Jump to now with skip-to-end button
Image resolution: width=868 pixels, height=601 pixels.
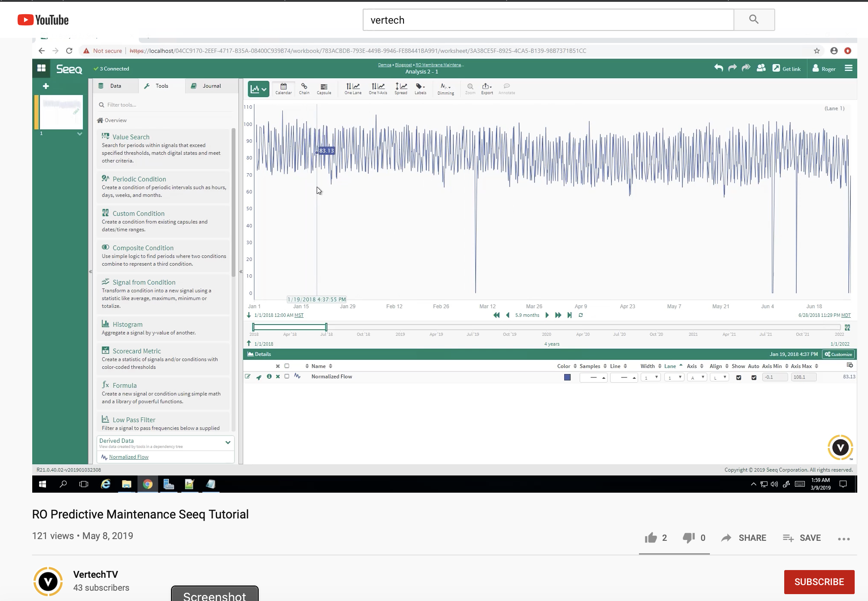pyautogui.click(x=569, y=315)
